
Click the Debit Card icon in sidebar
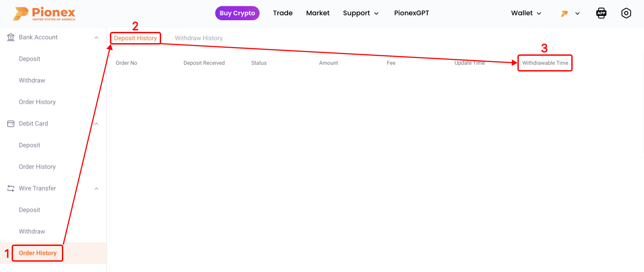pos(11,124)
